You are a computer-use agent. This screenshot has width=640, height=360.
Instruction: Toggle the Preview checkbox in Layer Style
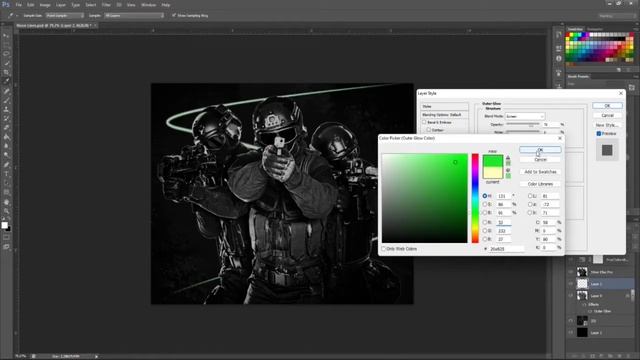pyautogui.click(x=599, y=133)
